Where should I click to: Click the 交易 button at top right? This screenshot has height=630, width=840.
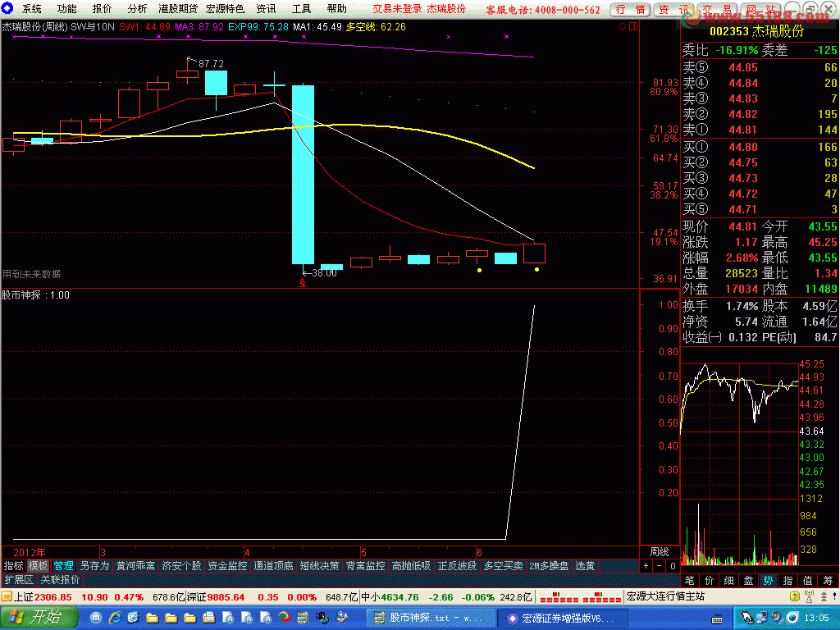click(717, 10)
